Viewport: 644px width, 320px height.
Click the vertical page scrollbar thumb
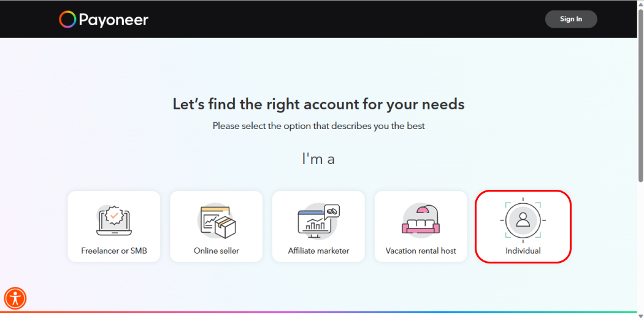point(640,95)
